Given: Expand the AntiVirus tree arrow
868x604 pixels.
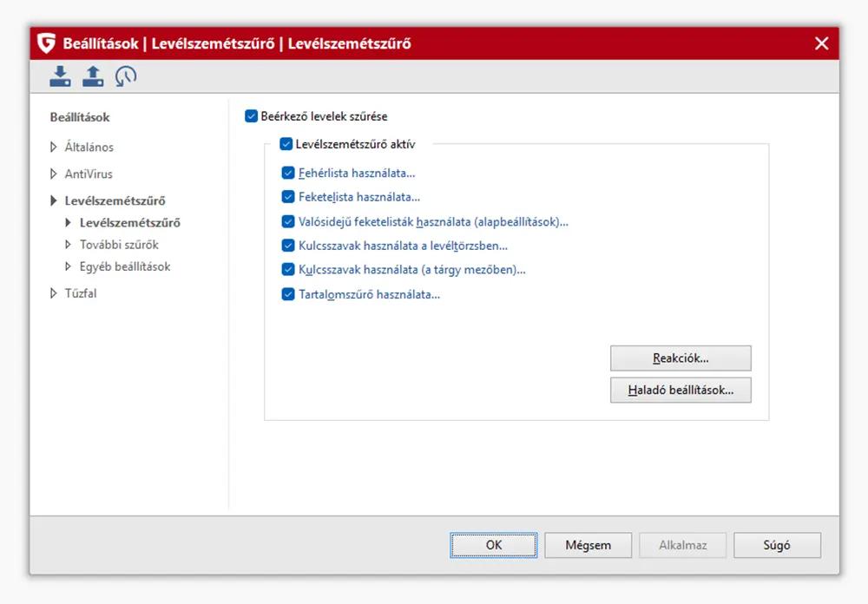Looking at the screenshot, I should click(x=54, y=174).
